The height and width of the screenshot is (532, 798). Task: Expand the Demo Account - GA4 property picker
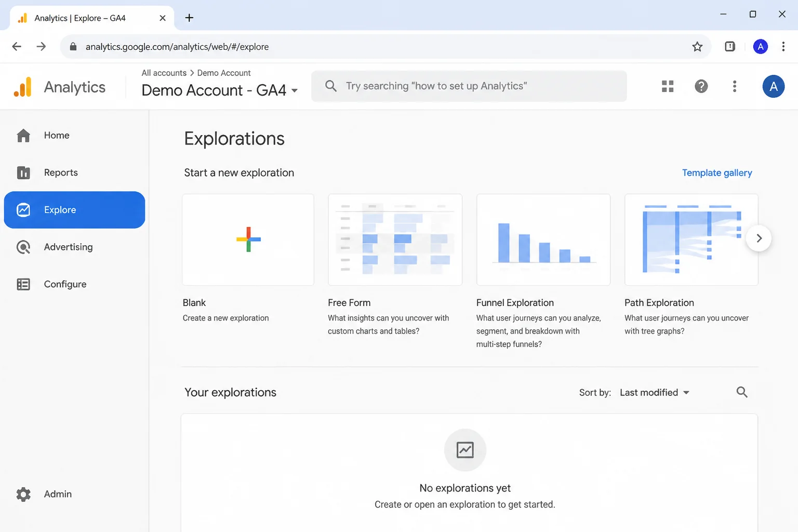coord(220,90)
